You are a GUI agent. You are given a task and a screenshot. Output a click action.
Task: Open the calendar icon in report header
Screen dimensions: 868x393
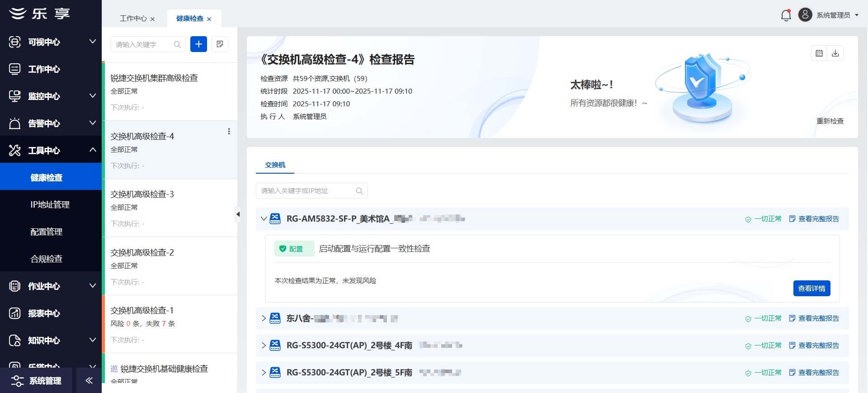click(x=819, y=53)
